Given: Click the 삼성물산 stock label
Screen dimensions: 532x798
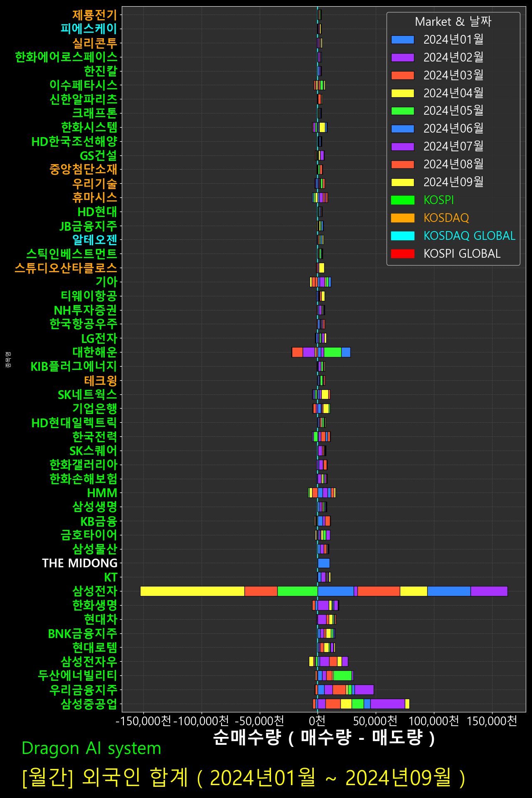Looking at the screenshot, I should pyautogui.click(x=95, y=549).
